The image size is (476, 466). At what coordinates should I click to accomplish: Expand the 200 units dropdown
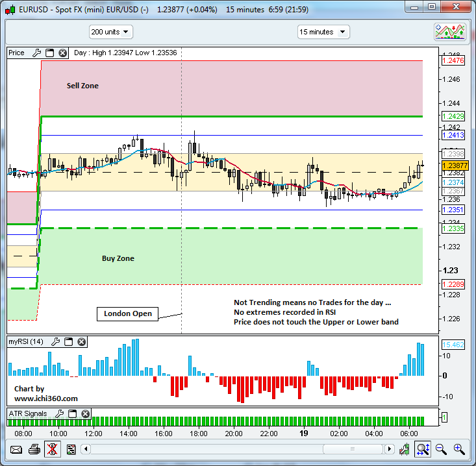click(111, 32)
